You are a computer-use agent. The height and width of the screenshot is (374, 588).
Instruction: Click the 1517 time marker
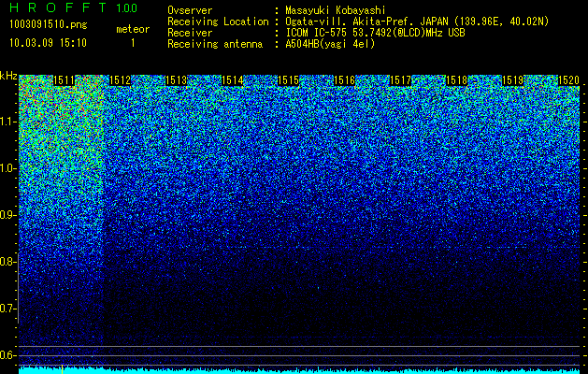coord(400,80)
